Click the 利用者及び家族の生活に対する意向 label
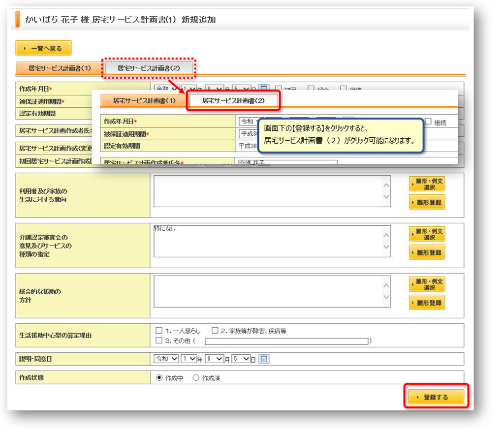 pos(43,195)
